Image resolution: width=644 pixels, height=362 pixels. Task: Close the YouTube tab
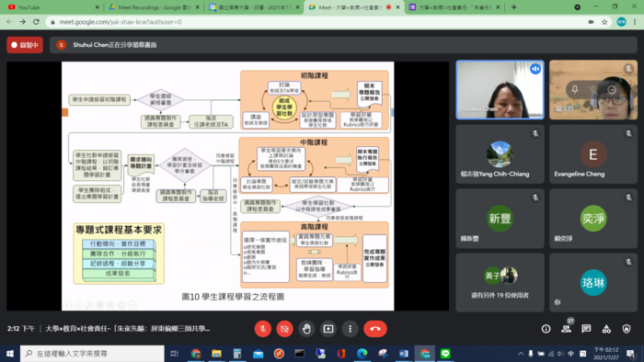coord(97,7)
